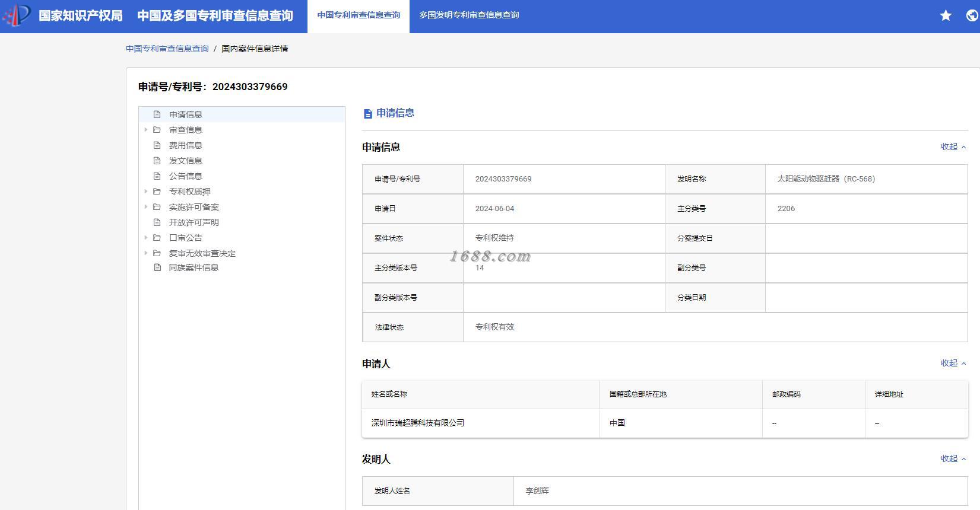Open 中国专利审查信息查询 breadcrumb link
This screenshot has width=980, height=510.
click(167, 49)
